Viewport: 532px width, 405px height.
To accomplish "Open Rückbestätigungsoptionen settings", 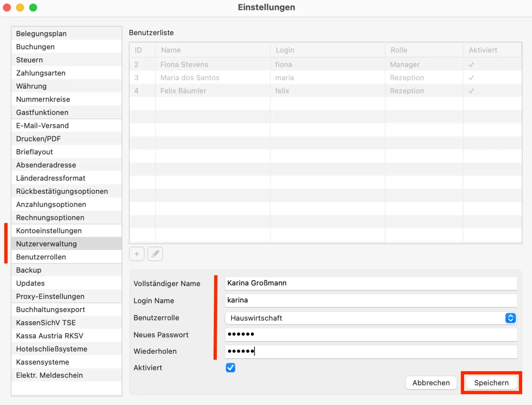I will click(67, 191).
